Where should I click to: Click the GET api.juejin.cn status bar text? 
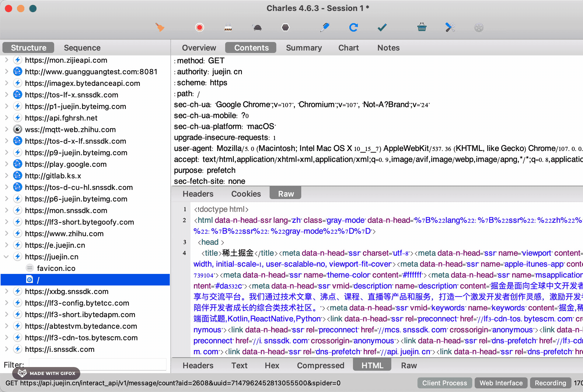(173, 383)
